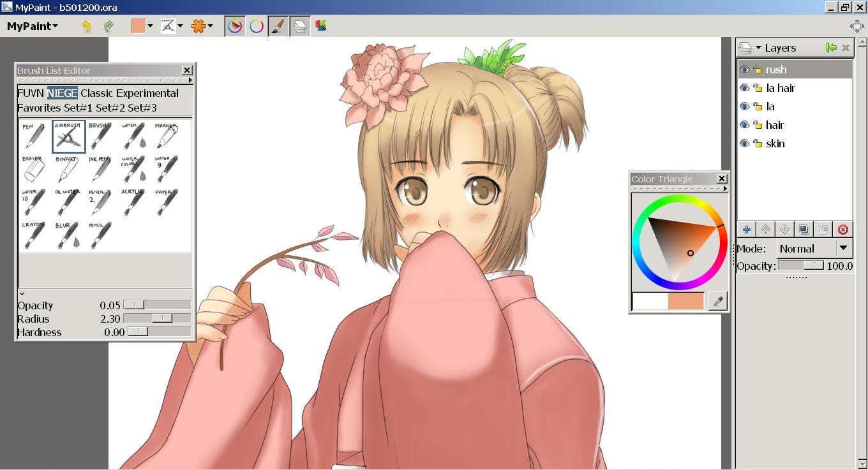Open the Favorites brush group
This screenshot has width=868, height=470.
[x=39, y=108]
